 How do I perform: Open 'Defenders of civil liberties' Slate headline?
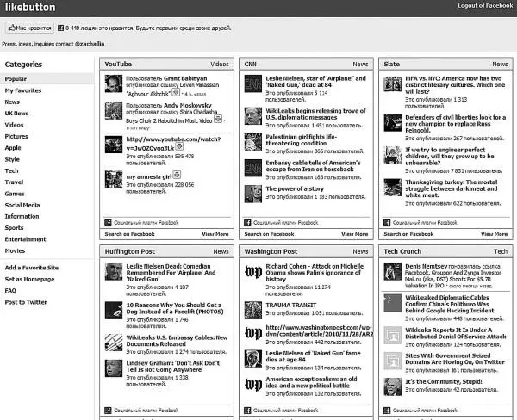(x=455, y=124)
